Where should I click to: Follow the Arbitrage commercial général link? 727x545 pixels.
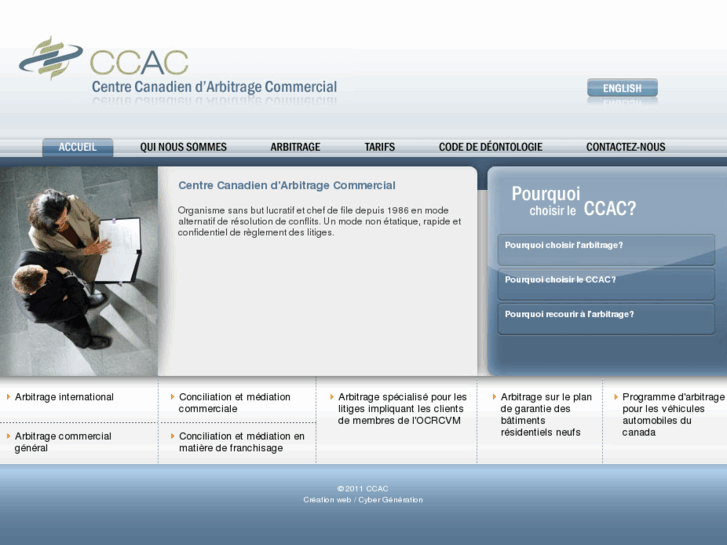tap(63, 442)
